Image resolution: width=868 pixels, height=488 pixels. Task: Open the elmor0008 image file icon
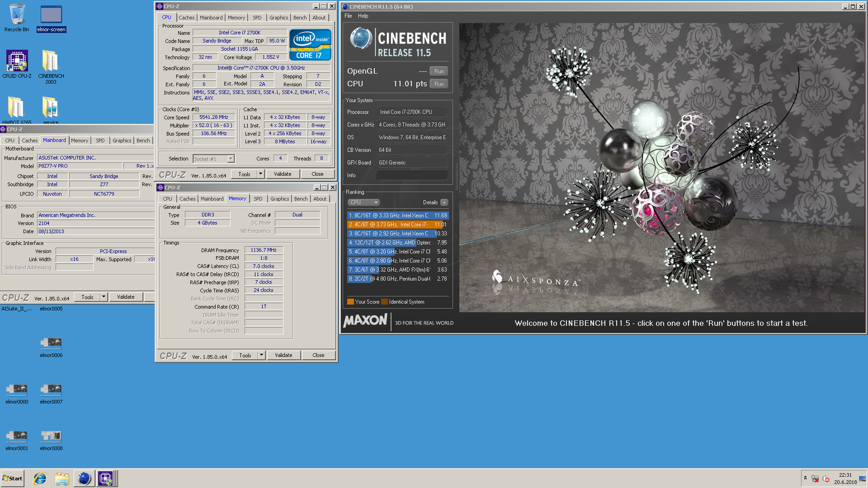(51, 440)
